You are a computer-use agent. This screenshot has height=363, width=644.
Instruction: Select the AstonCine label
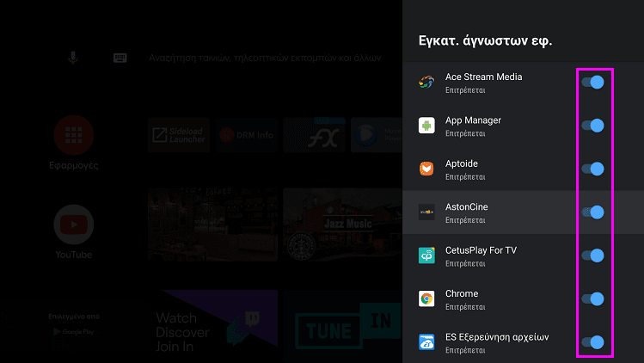point(467,206)
